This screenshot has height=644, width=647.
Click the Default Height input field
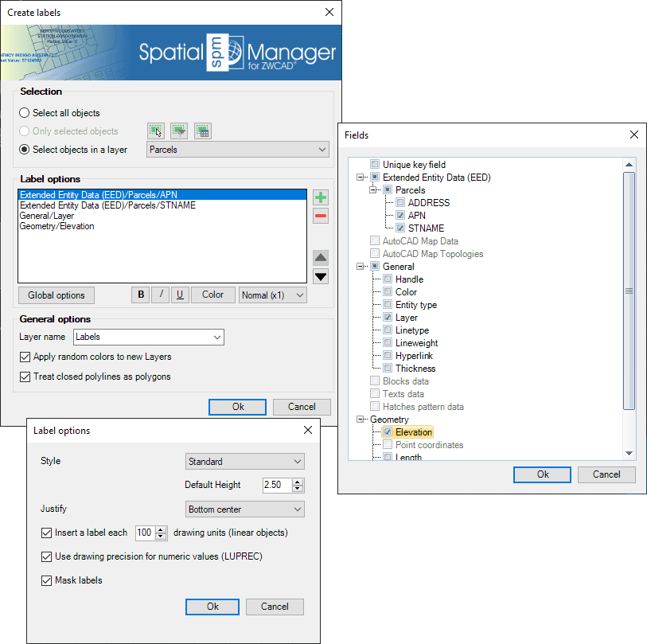[x=276, y=485]
